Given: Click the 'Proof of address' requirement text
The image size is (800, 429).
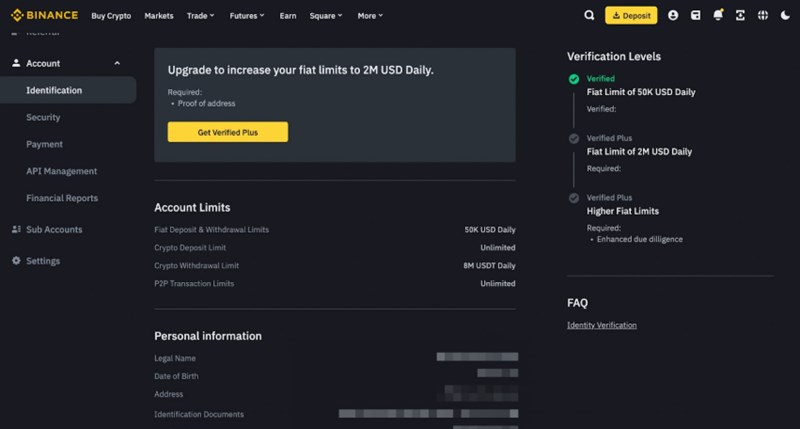Looking at the screenshot, I should (x=206, y=104).
